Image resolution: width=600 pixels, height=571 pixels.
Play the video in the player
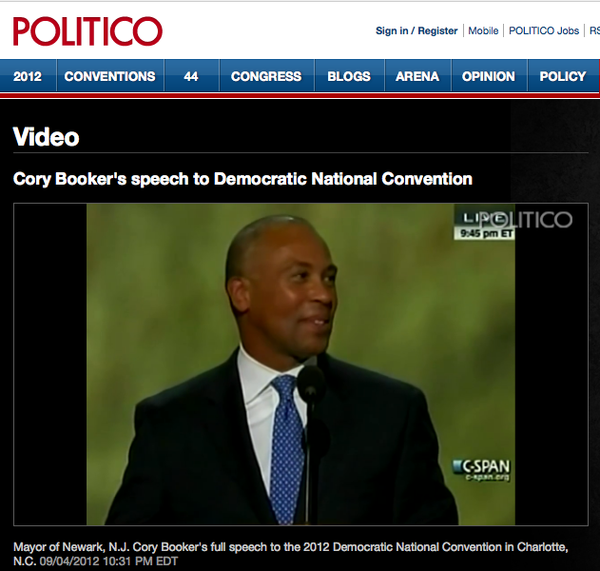point(301,364)
